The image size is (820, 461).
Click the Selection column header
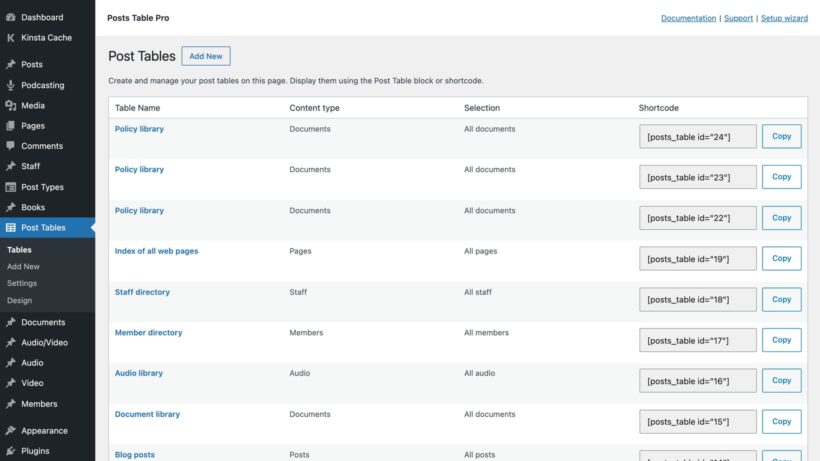pyautogui.click(x=482, y=108)
